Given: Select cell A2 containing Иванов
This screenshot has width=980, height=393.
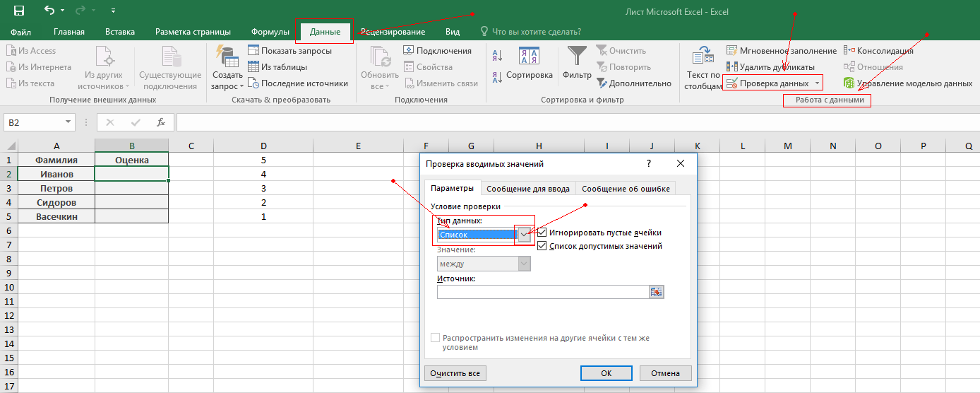Looking at the screenshot, I should [56, 174].
